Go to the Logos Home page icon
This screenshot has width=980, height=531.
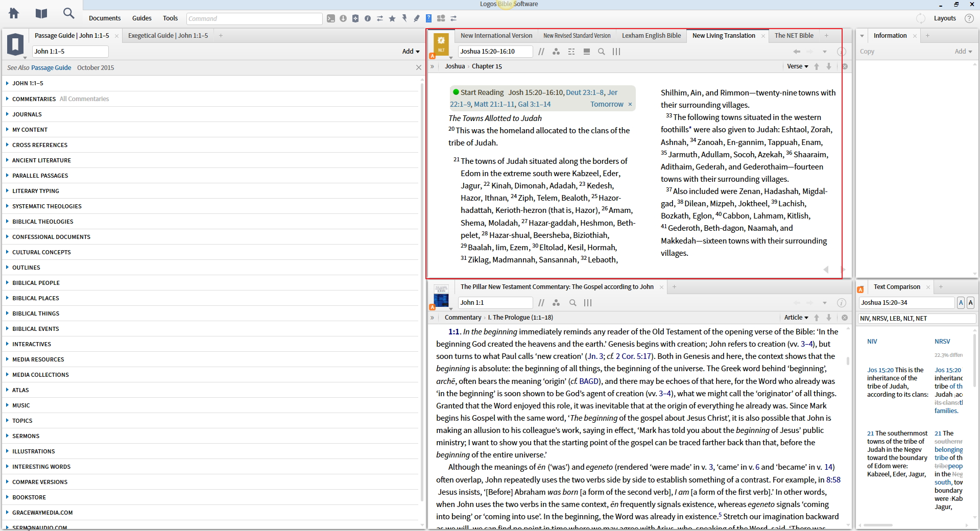point(14,13)
